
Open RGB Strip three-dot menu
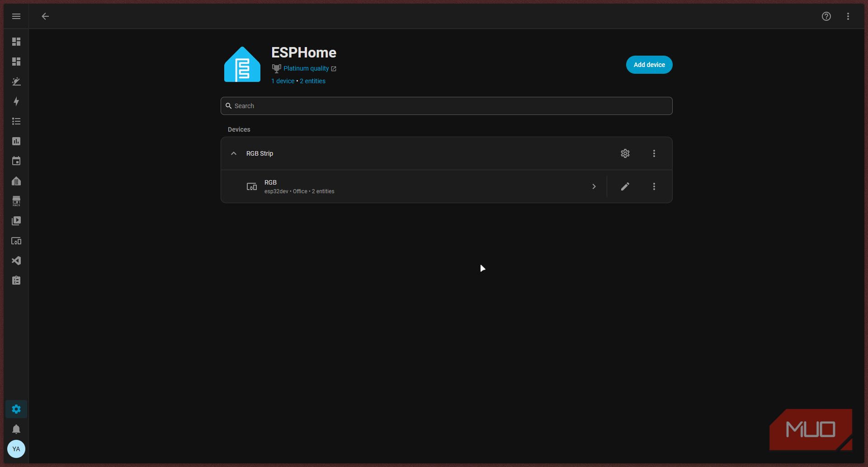[x=654, y=153]
